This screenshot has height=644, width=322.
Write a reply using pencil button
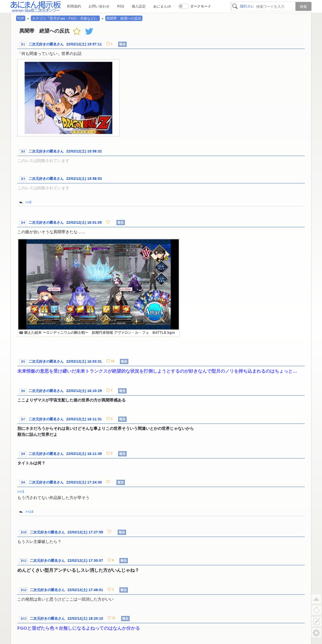pos(316,621)
